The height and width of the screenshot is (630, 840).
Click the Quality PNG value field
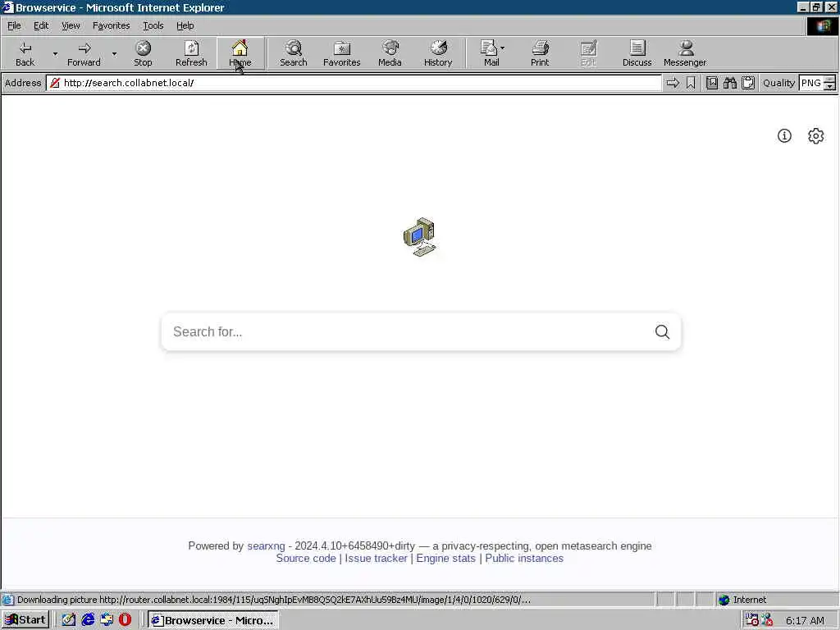[x=811, y=83]
